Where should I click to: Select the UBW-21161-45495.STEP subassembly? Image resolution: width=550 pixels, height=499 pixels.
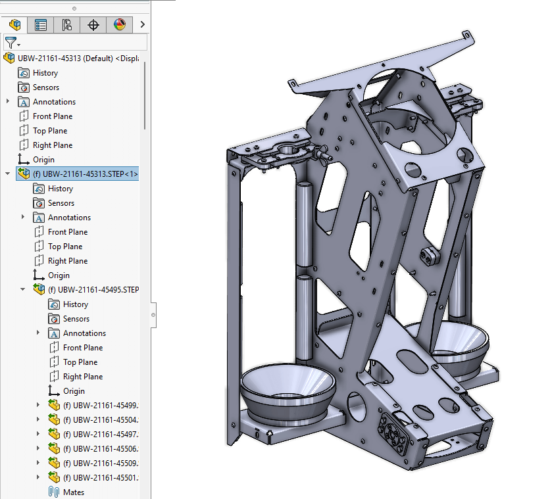[86, 290]
